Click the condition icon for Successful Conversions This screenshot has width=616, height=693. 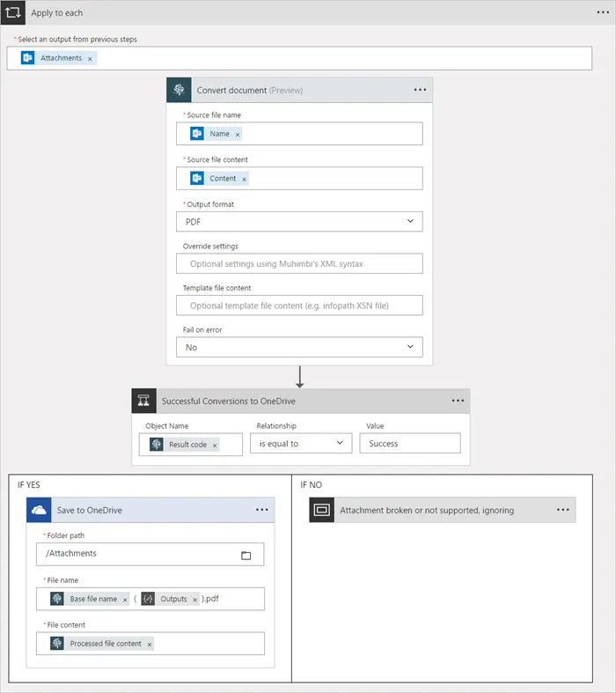tap(144, 401)
